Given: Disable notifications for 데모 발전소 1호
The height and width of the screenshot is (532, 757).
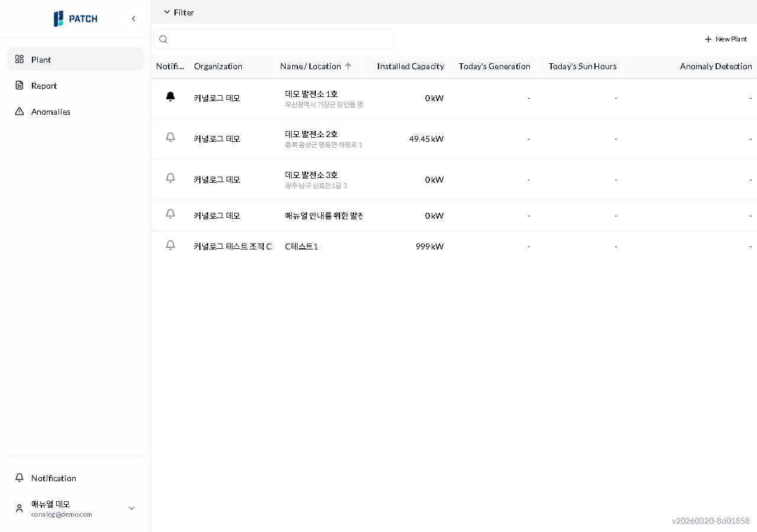Looking at the screenshot, I should pyautogui.click(x=170, y=97).
